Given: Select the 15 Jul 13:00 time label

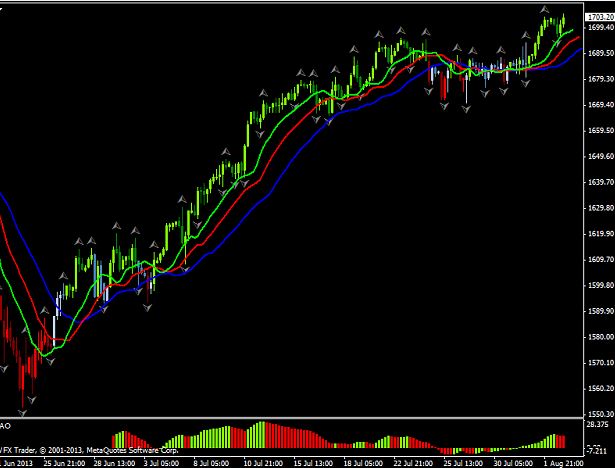Looking at the screenshot, I should (315, 463).
